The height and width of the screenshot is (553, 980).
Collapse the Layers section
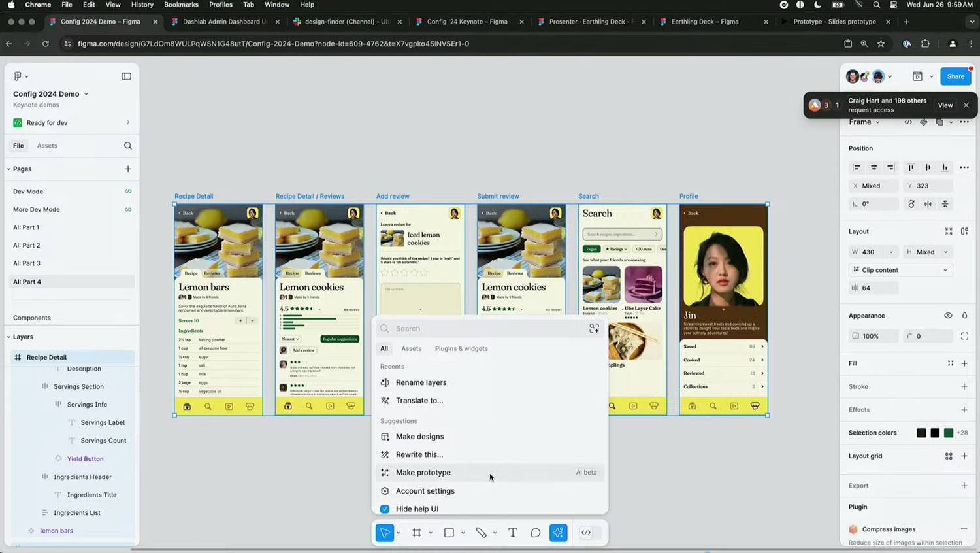[x=9, y=337]
